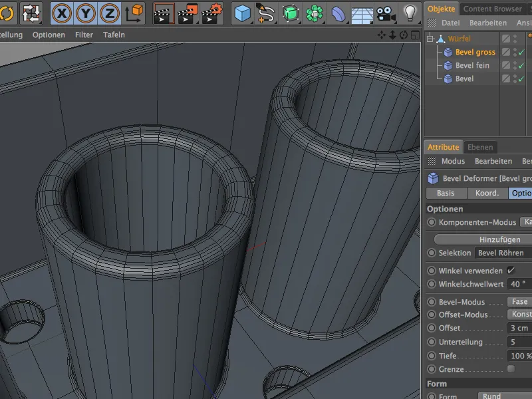Open render settings with the gear clapperboard
This screenshot has height=399, width=532.
point(211,13)
